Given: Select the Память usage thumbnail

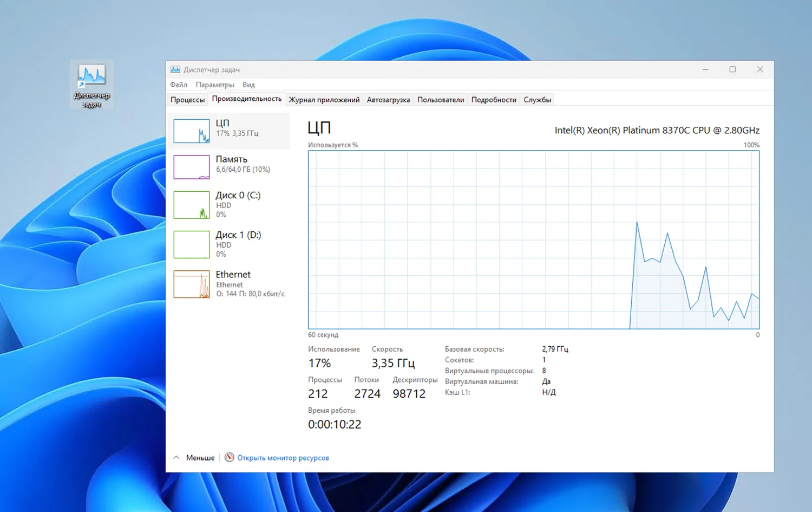Looking at the screenshot, I should (x=192, y=167).
